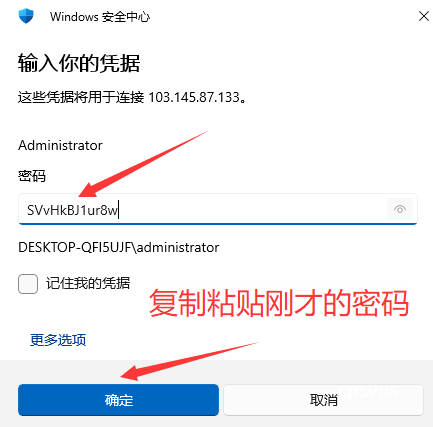Screen dimensions: 433x427
Task: Cancel the login via 取消 button
Action: click(x=323, y=400)
